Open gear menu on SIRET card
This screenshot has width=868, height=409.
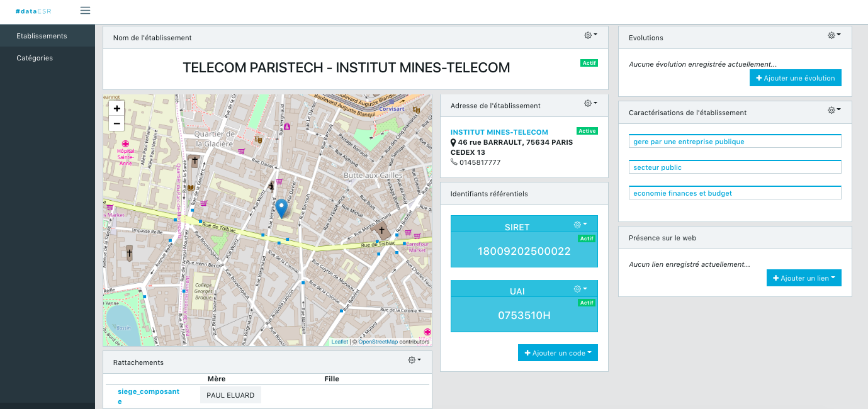coord(580,225)
